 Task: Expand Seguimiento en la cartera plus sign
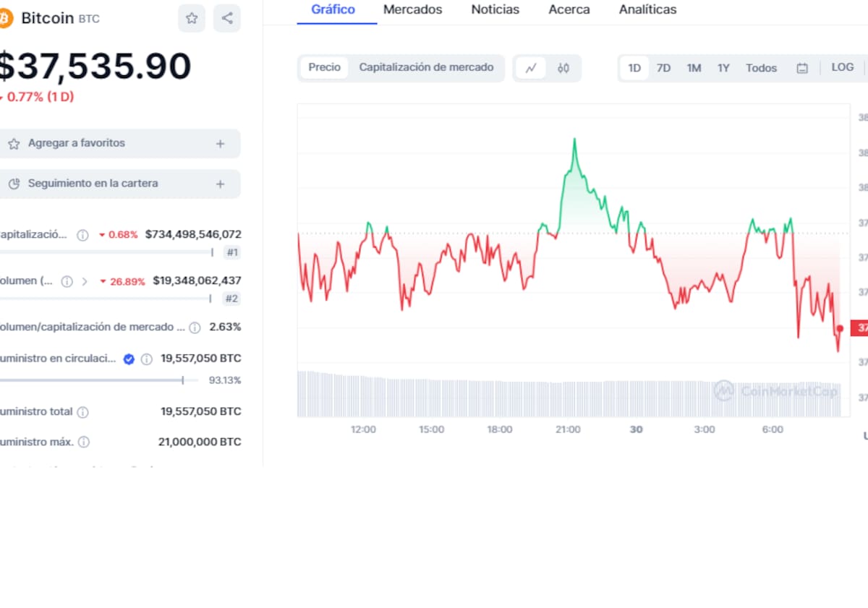click(221, 184)
